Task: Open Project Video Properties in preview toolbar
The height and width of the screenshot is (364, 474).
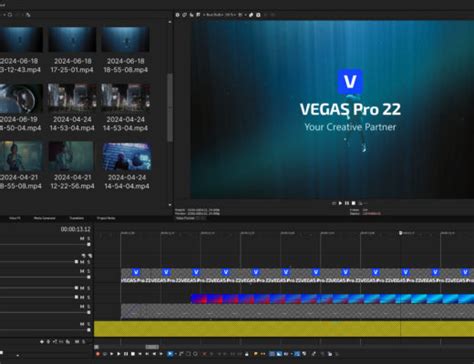Action: 177,15
